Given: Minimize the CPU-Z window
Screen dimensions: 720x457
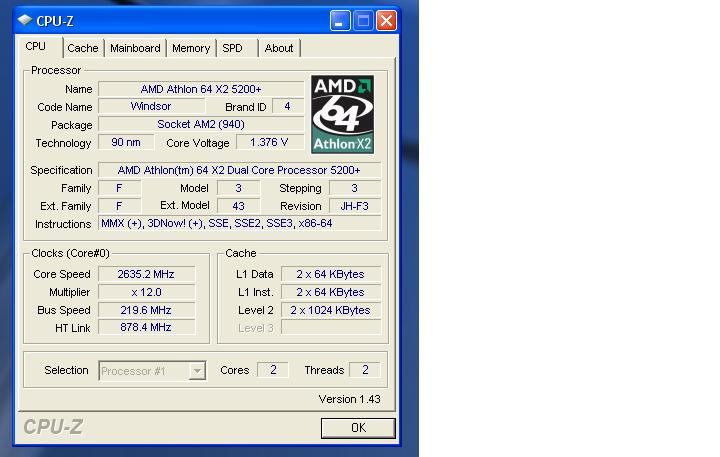Looking at the screenshot, I should tap(340, 21).
